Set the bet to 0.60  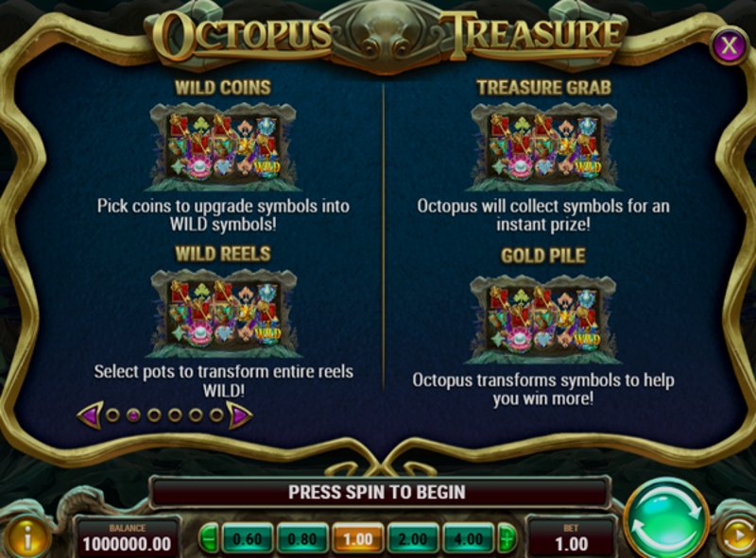pos(248,538)
